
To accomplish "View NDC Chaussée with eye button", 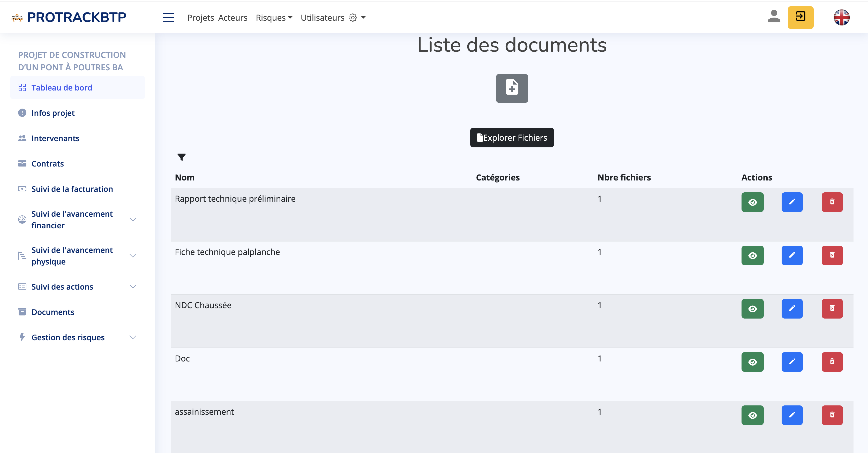I will click(752, 308).
